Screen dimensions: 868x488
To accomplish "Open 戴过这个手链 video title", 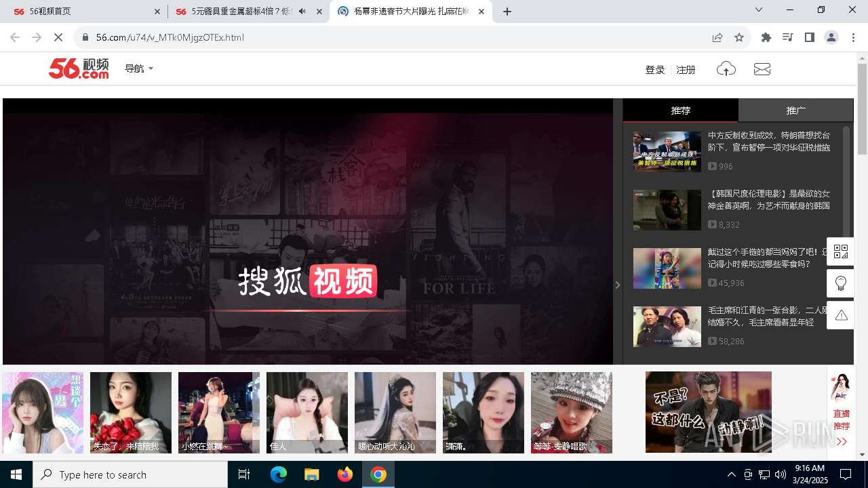I will (767, 258).
